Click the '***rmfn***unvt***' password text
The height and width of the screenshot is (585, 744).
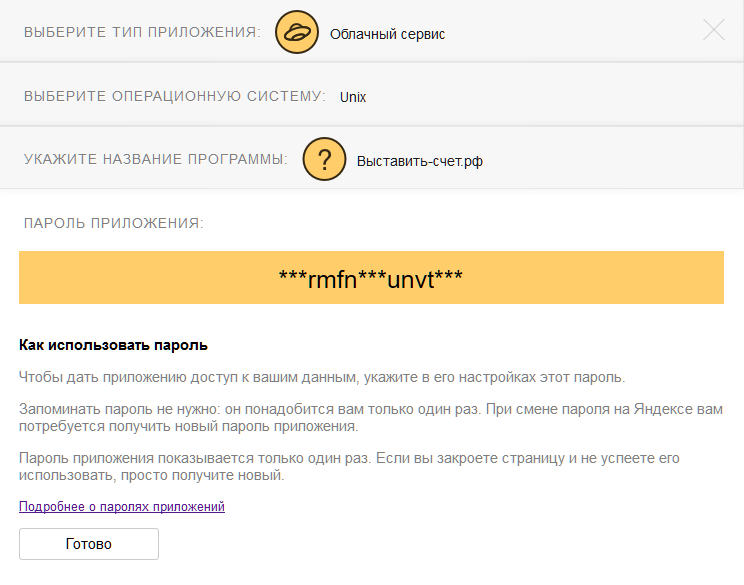[x=371, y=278]
